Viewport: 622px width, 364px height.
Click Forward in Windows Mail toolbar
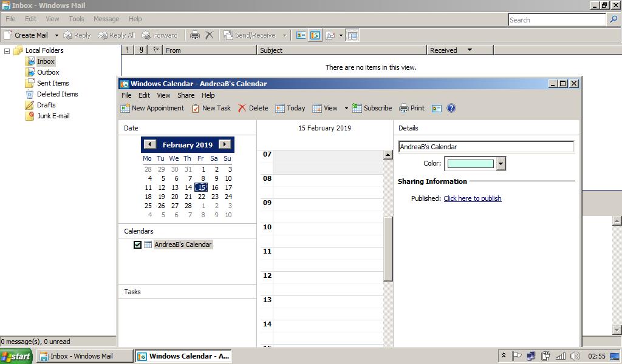pos(160,35)
